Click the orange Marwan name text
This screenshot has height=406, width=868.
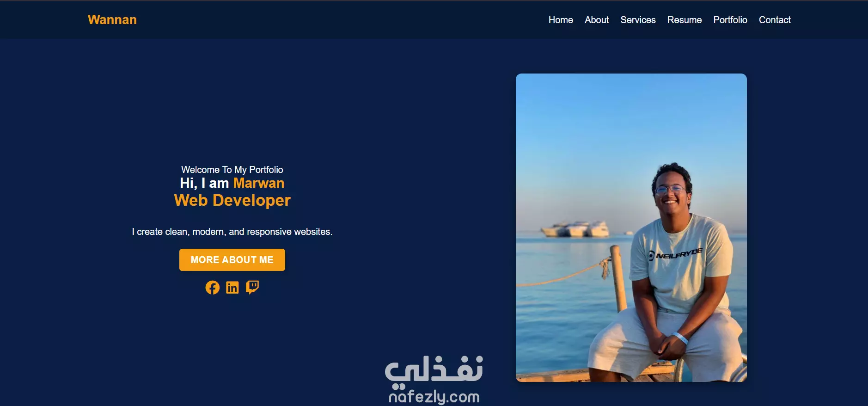[x=258, y=183]
